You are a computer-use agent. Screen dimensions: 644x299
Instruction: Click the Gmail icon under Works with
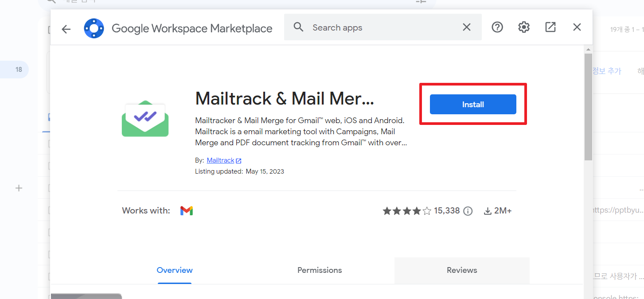[x=187, y=210]
